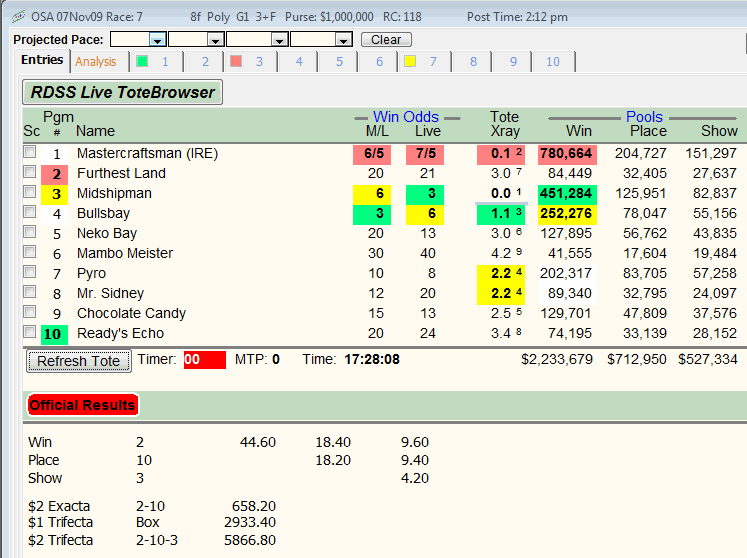Open race tab 9

(513, 61)
